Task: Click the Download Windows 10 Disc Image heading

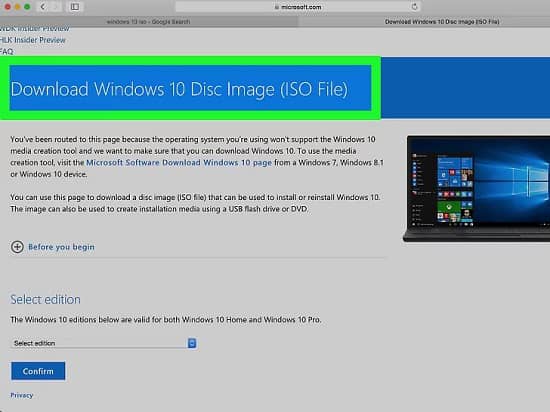Action: (x=179, y=89)
